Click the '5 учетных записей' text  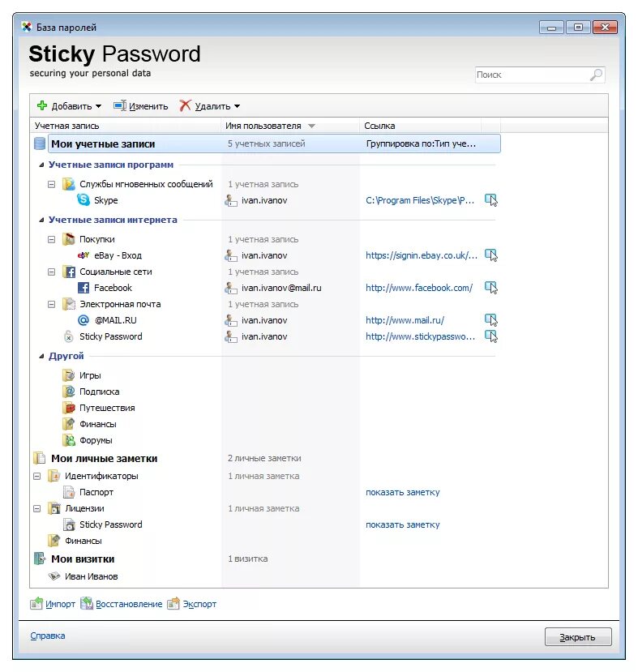[266, 143]
